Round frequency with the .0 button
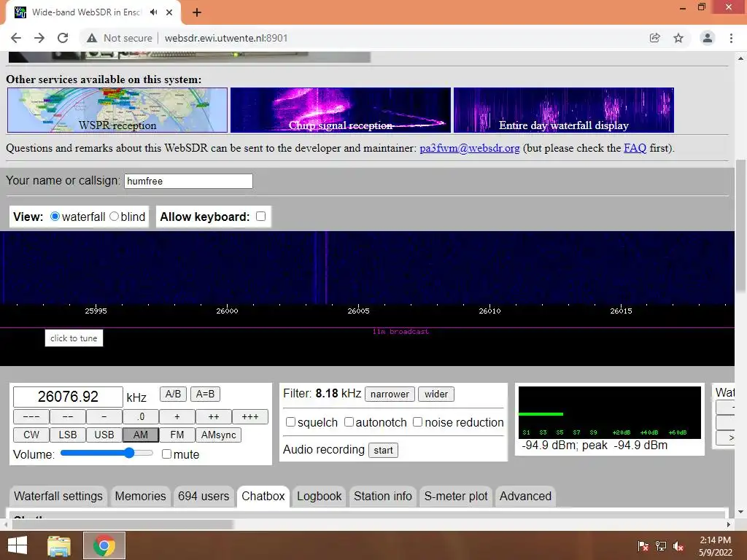Viewport: 747px width, 560px height. (141, 416)
